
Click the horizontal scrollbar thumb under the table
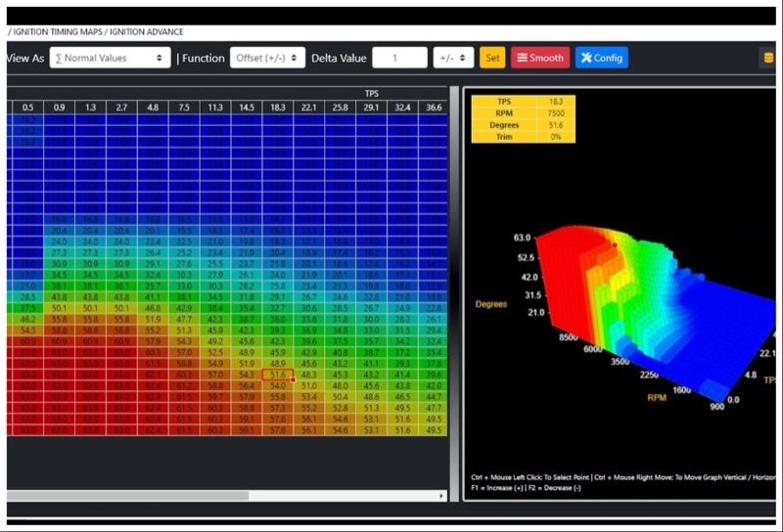click(127, 496)
